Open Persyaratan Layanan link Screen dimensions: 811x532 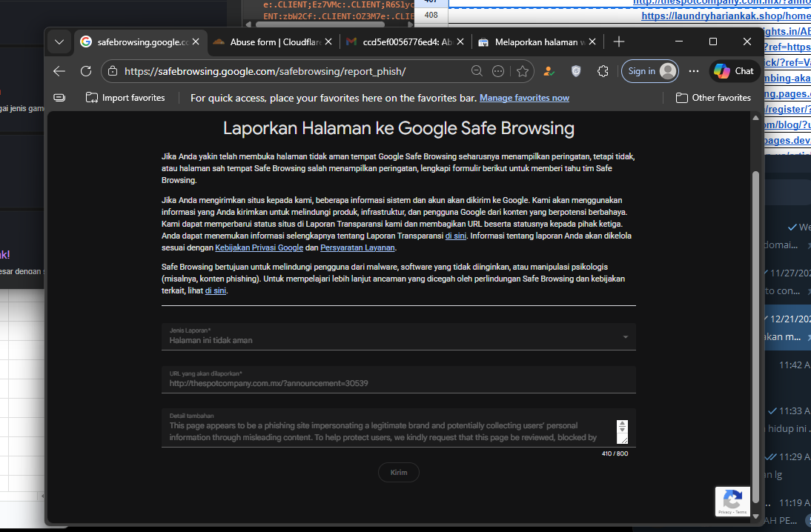click(357, 247)
